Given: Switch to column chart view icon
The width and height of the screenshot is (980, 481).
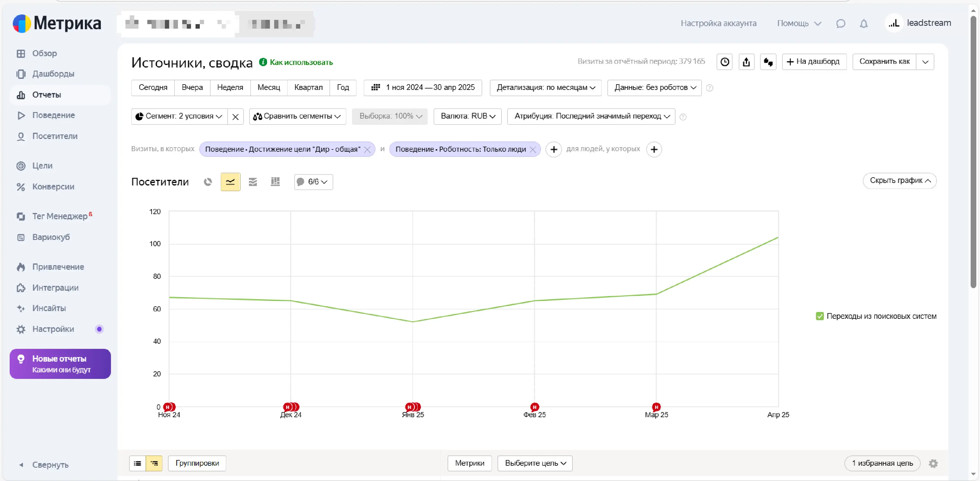Looking at the screenshot, I should pos(275,182).
